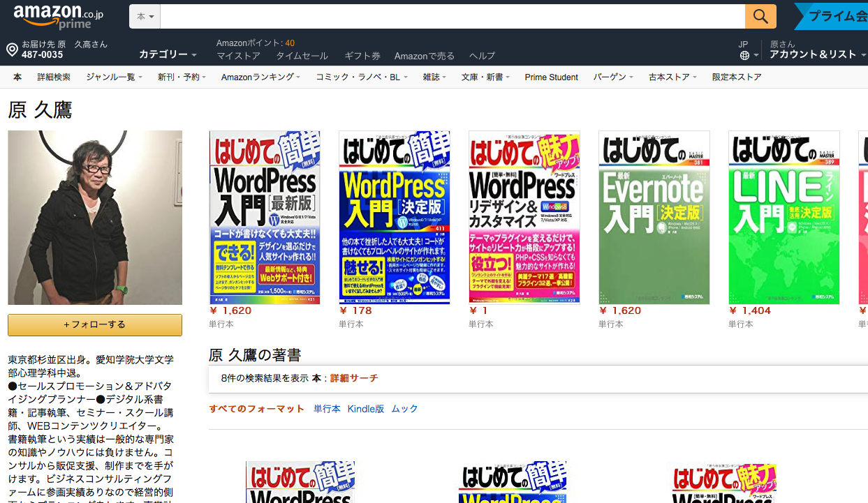Open the 詳細サーチ link
Image resolution: width=868 pixels, height=503 pixels.
tap(354, 378)
